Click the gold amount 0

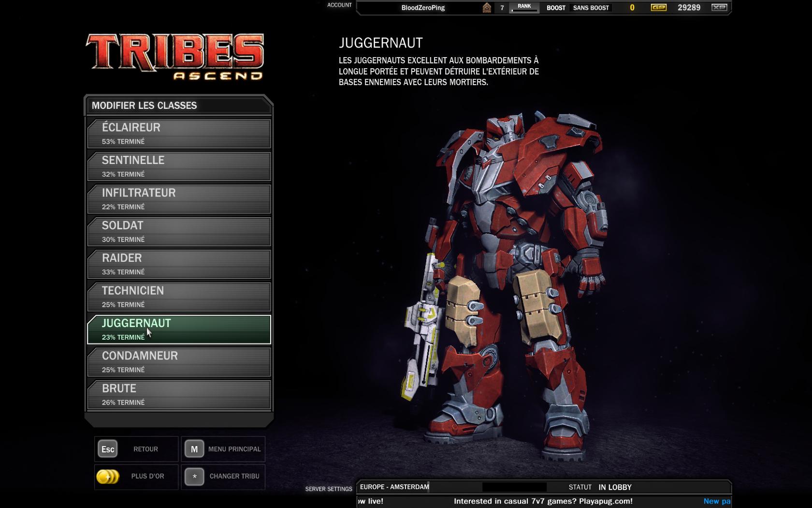632,8
